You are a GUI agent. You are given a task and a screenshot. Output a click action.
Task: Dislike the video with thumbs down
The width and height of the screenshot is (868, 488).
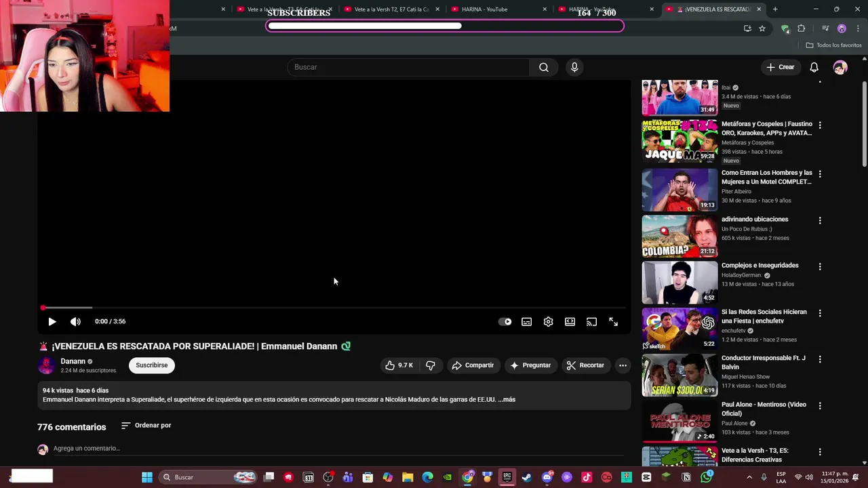click(x=430, y=365)
